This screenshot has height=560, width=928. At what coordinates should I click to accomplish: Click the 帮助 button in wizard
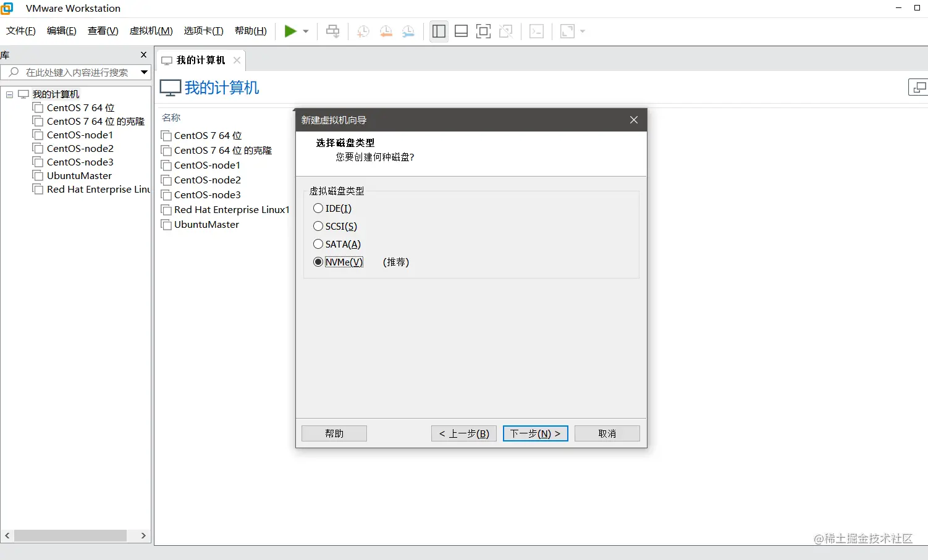(334, 433)
